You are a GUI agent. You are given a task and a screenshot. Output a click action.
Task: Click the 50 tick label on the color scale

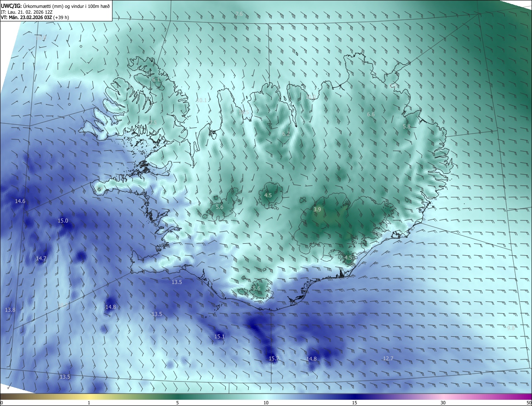click(x=528, y=403)
